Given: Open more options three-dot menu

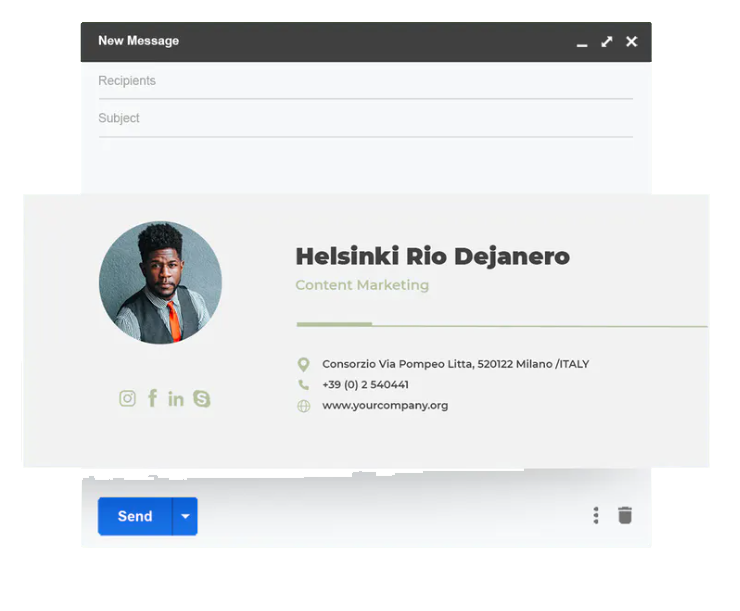Looking at the screenshot, I should pos(596,515).
